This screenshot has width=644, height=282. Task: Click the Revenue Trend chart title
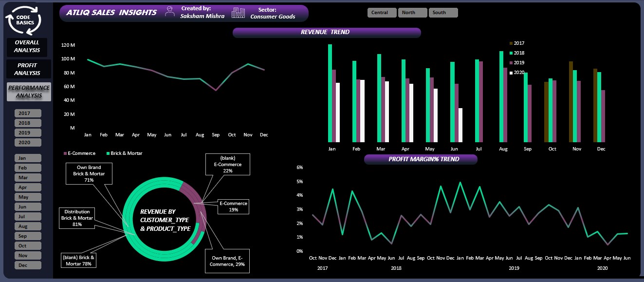point(326,33)
